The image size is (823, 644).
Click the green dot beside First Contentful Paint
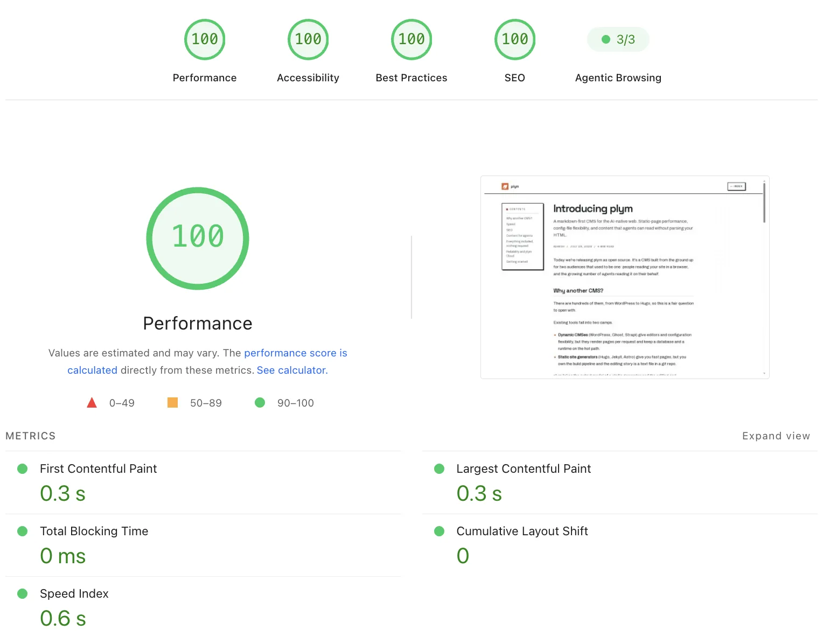point(23,468)
